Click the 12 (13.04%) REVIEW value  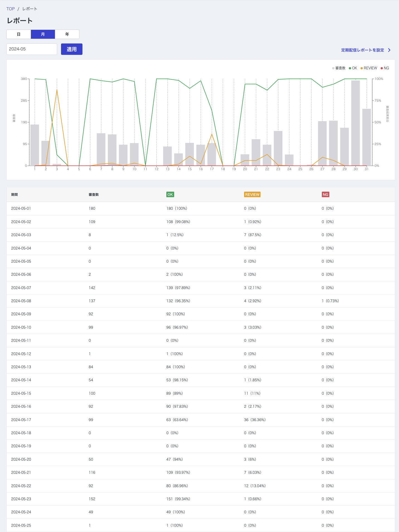click(x=255, y=486)
